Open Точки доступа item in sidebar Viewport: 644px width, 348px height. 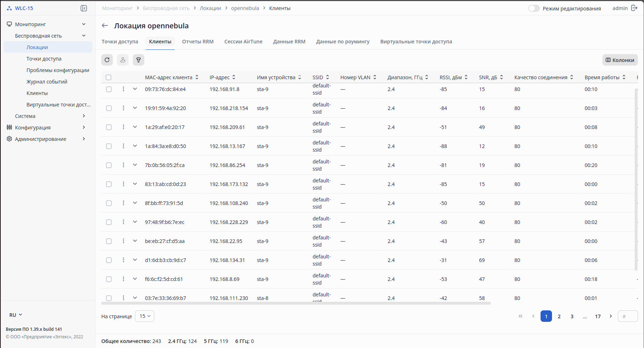pyautogui.click(x=44, y=59)
